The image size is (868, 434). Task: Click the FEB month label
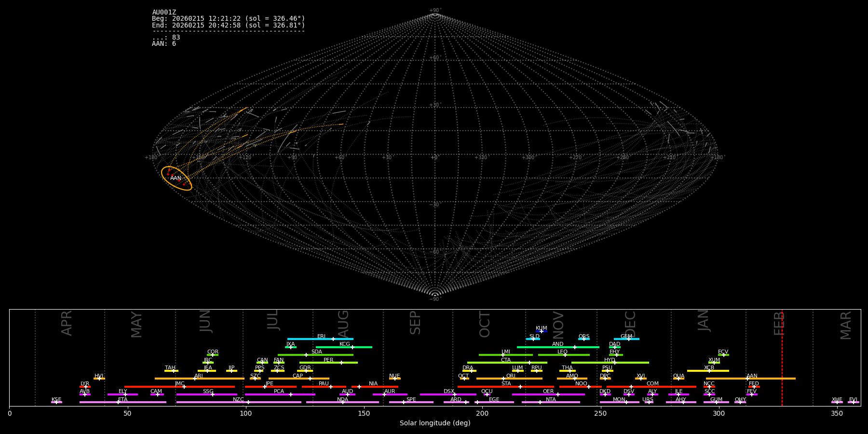pyautogui.click(x=779, y=323)
